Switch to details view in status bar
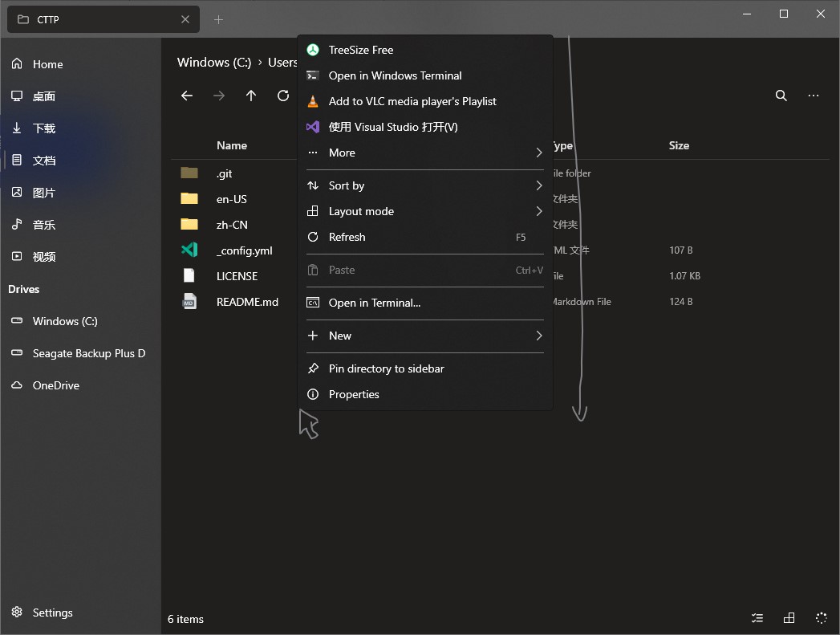This screenshot has height=635, width=840. click(x=757, y=618)
